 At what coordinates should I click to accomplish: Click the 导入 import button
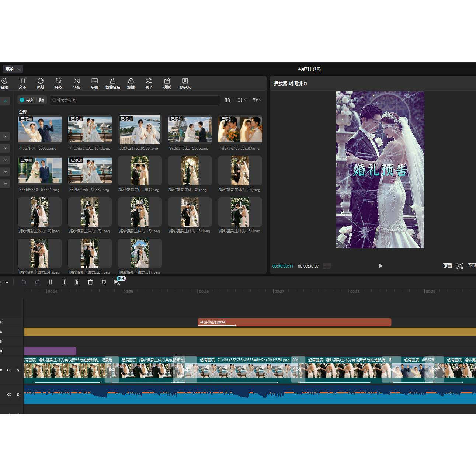27,100
